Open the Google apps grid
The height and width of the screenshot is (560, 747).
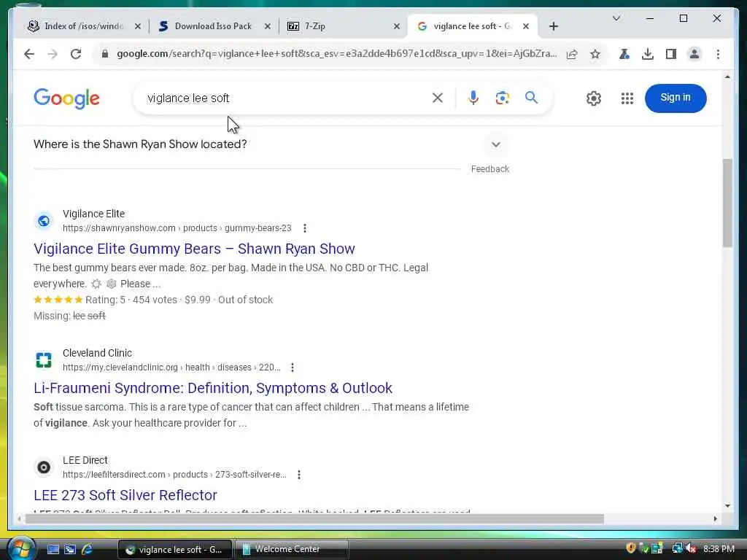tap(627, 98)
